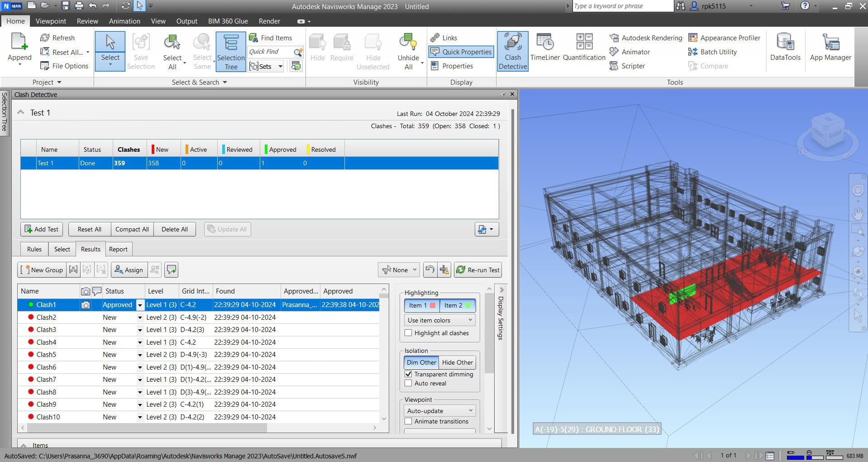
Task: Enable Auto reveal
Action: [408, 383]
